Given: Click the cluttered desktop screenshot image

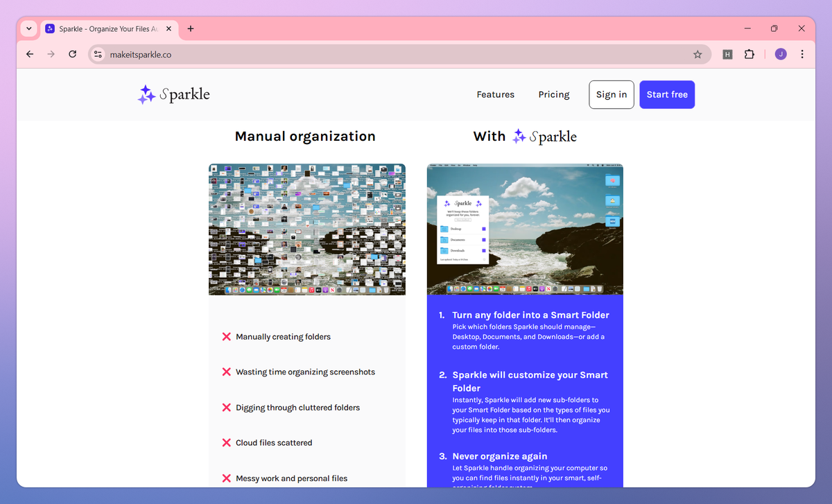Looking at the screenshot, I should tap(307, 229).
